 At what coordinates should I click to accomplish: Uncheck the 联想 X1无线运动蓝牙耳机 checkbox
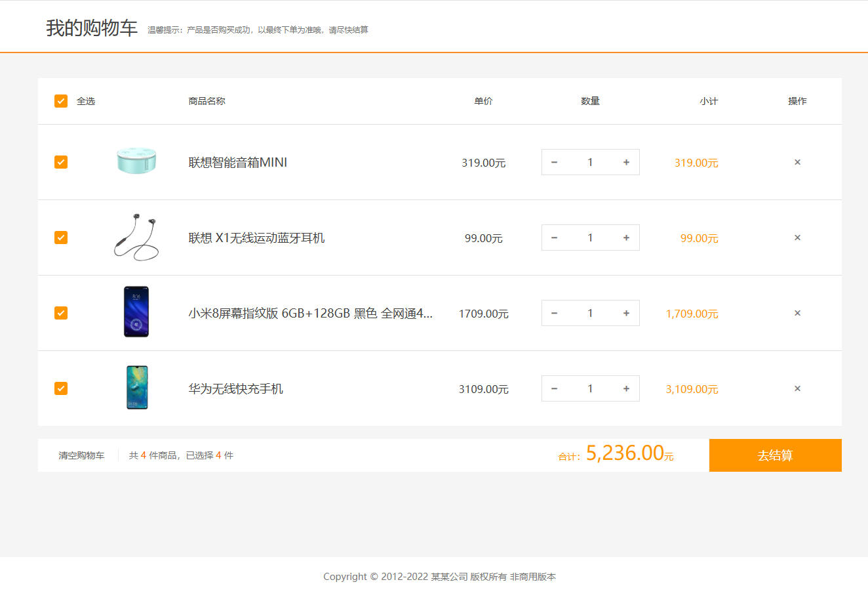click(x=61, y=238)
